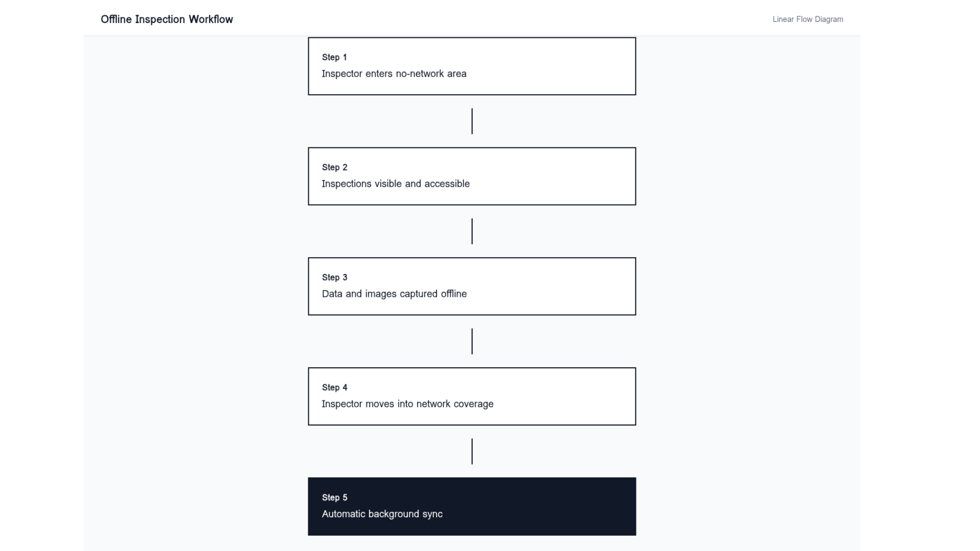Click connector line between Step 1 and Step 2
The image size is (980, 551).
(x=472, y=121)
